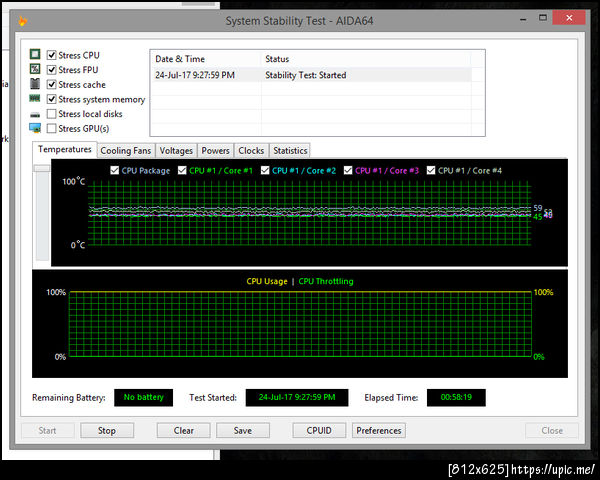Open the Statistics tab
Screen dimensions: 600x480
pyautogui.click(x=290, y=150)
